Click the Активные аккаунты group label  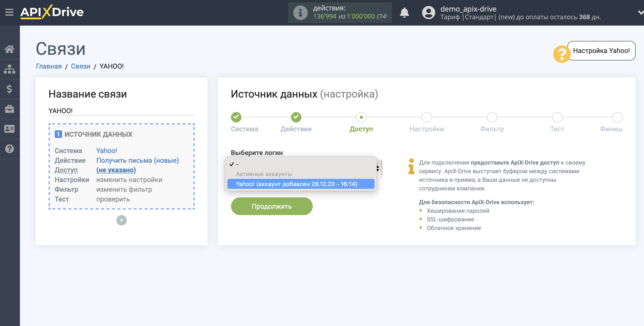pyautogui.click(x=264, y=174)
